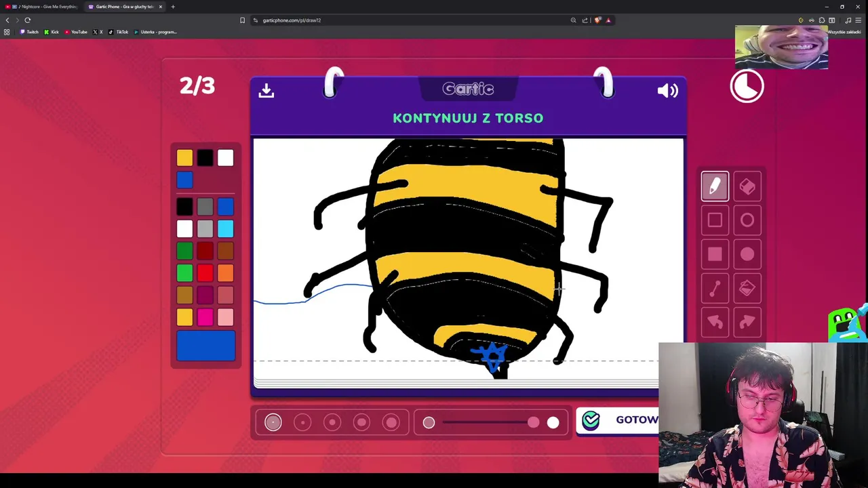
Task: Open the TikTok bookmark
Action: [119, 32]
